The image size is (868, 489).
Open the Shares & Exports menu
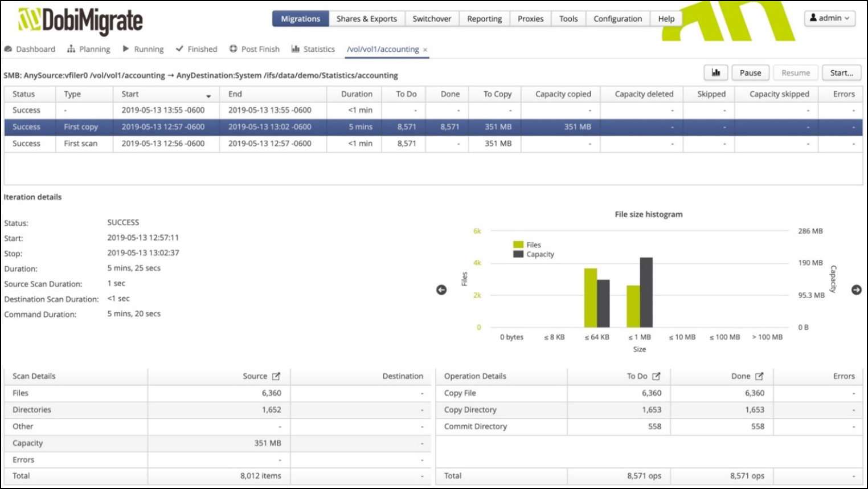tap(366, 19)
